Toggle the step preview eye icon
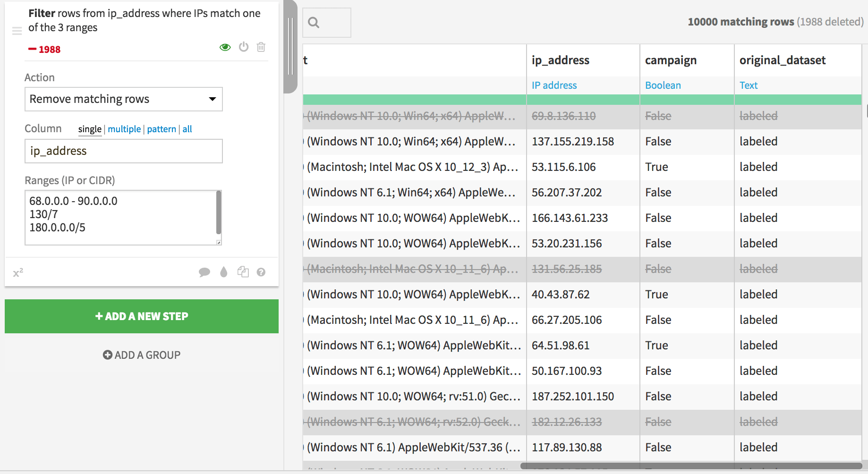 pyautogui.click(x=225, y=47)
